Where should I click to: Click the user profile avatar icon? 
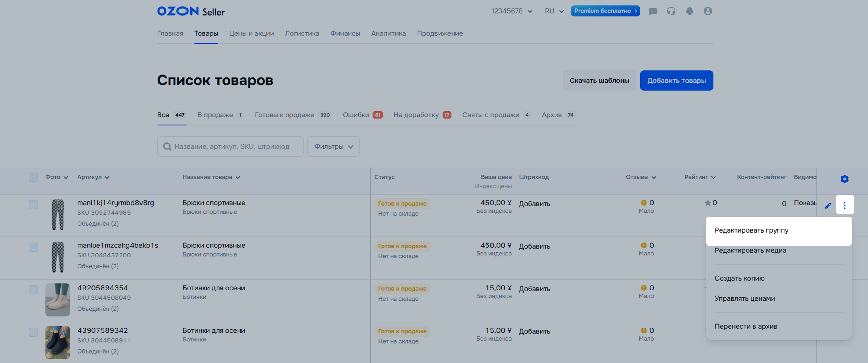708,11
